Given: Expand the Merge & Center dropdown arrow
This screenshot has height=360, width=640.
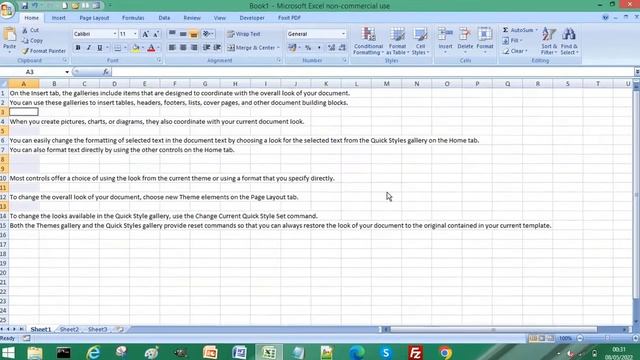Looking at the screenshot, I should [x=278, y=48].
